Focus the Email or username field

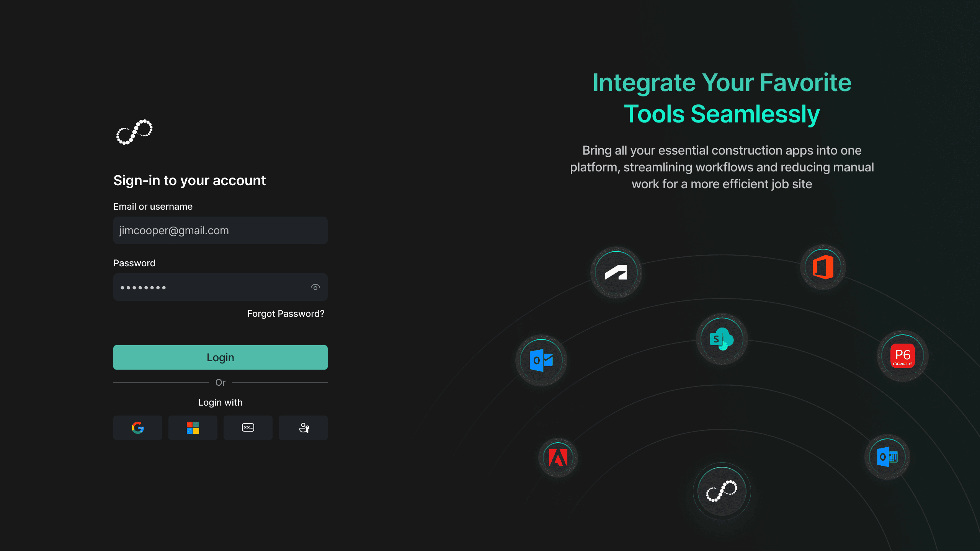220,230
